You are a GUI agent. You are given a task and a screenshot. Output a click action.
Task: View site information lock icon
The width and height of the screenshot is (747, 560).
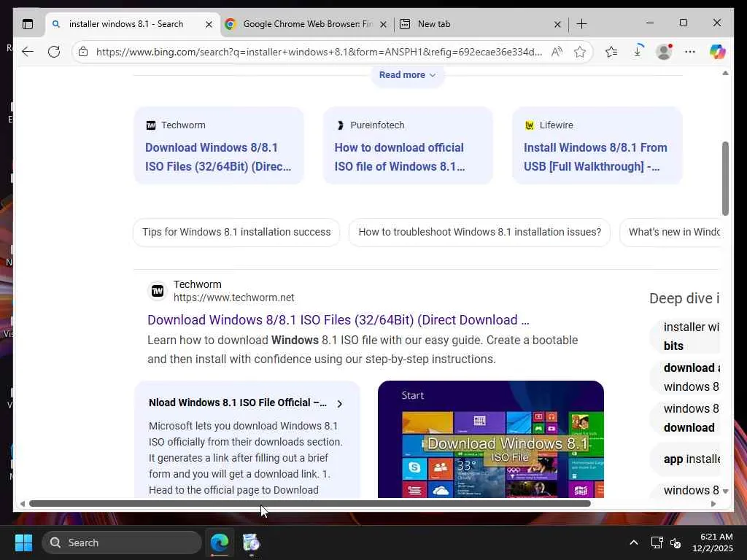(83, 52)
